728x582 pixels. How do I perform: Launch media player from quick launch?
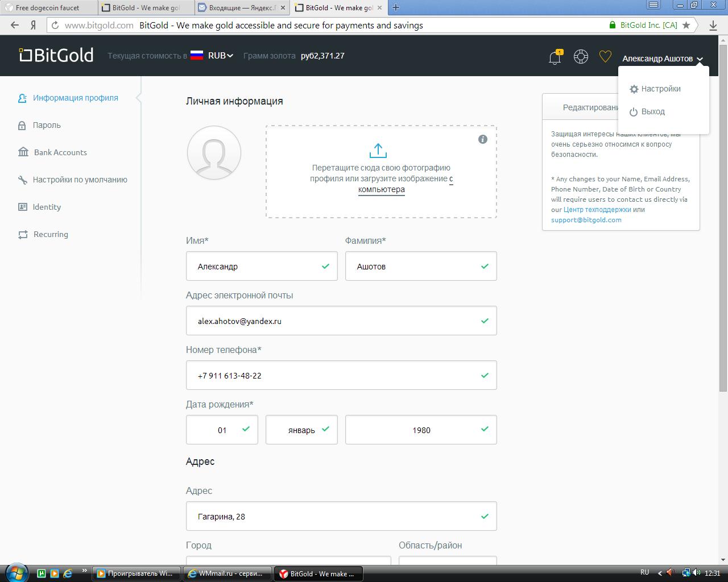55,573
